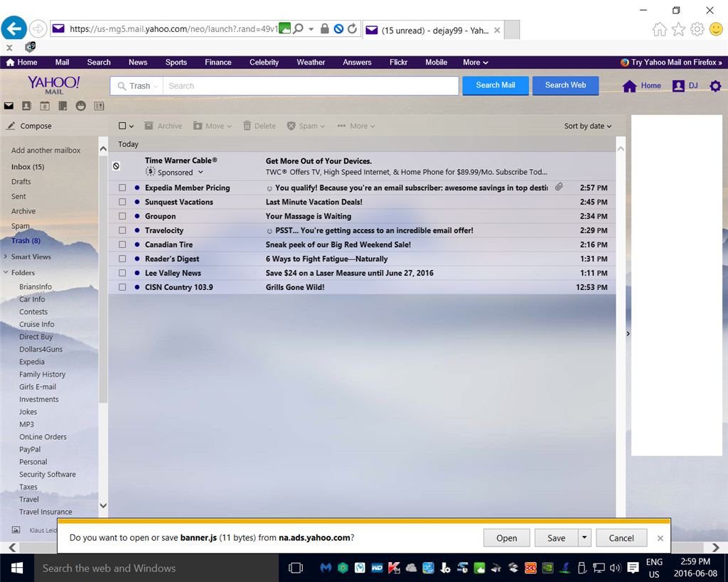The width and height of the screenshot is (728, 582).
Task: Expand Smart Views in sidebar
Action: 6,257
